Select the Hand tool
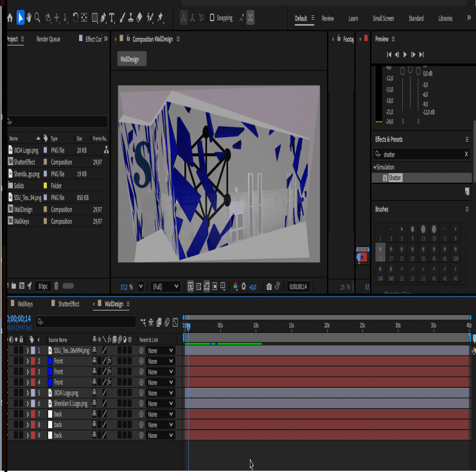 point(29,17)
